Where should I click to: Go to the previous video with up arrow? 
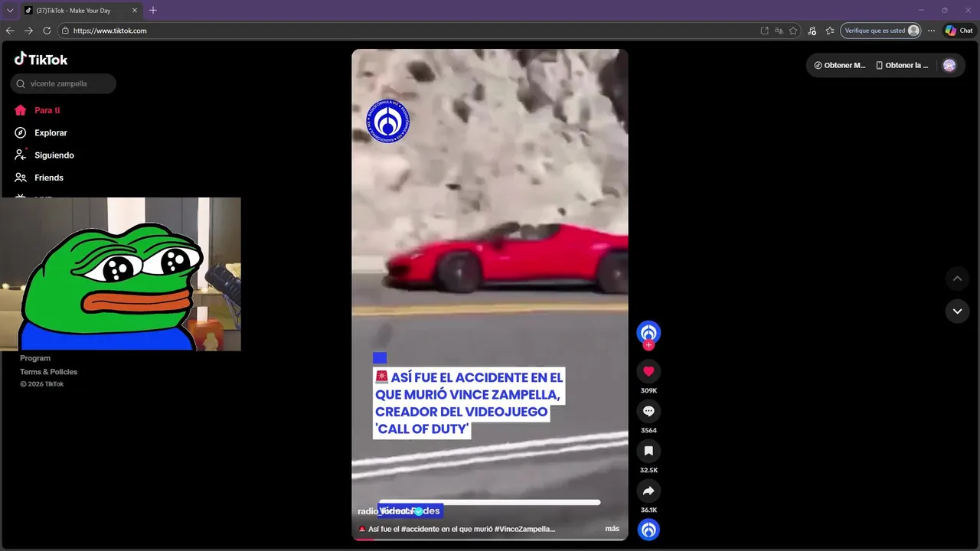click(957, 279)
